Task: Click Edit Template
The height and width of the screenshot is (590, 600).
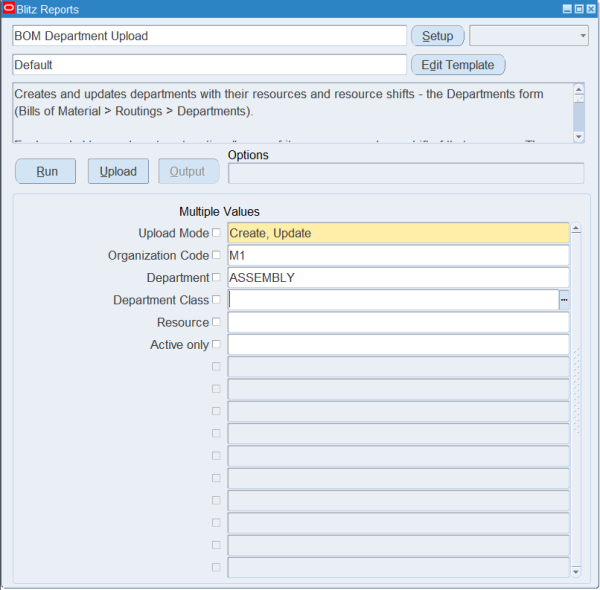Action: [x=458, y=65]
